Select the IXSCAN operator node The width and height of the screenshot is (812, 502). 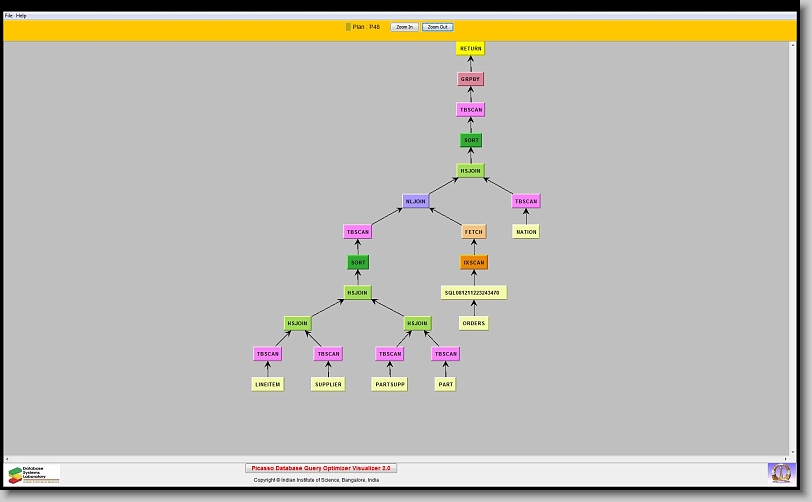[x=474, y=263]
